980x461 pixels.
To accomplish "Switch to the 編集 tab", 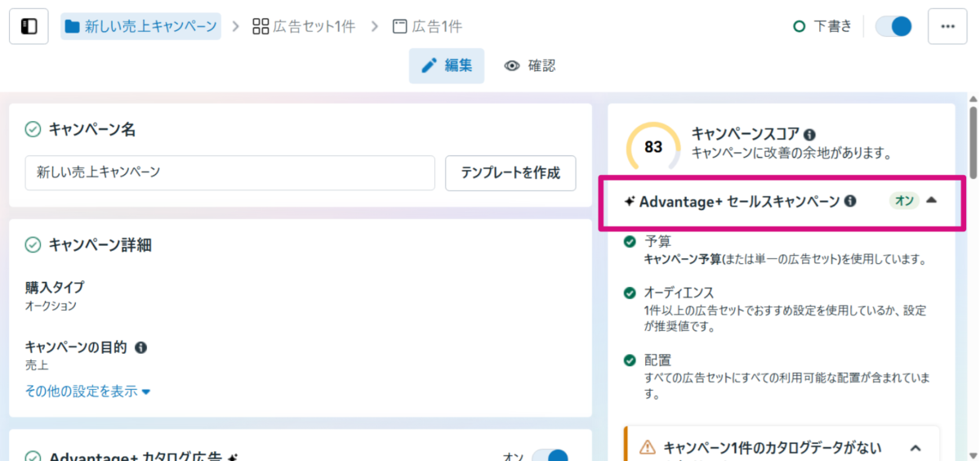I will tap(447, 66).
